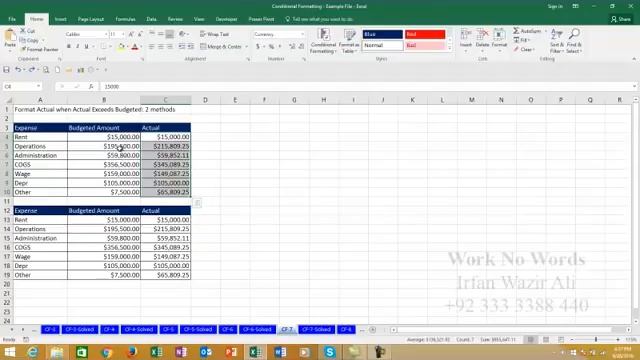
Task: Open Skype from the Windows taskbar
Action: [x=329, y=352]
